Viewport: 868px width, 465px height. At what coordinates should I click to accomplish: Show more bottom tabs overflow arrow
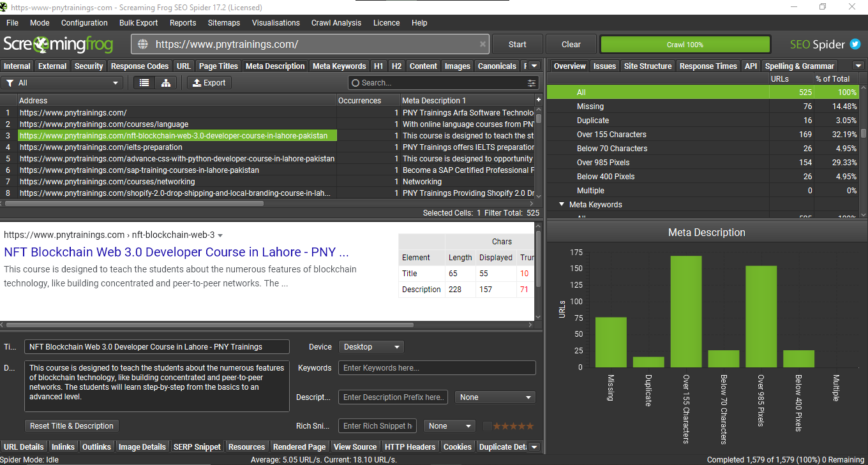534,447
